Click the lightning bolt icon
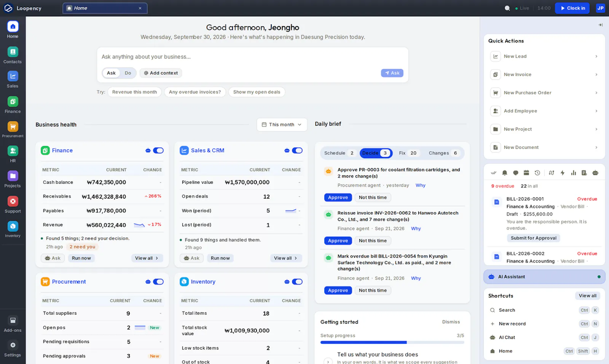 pos(562,173)
